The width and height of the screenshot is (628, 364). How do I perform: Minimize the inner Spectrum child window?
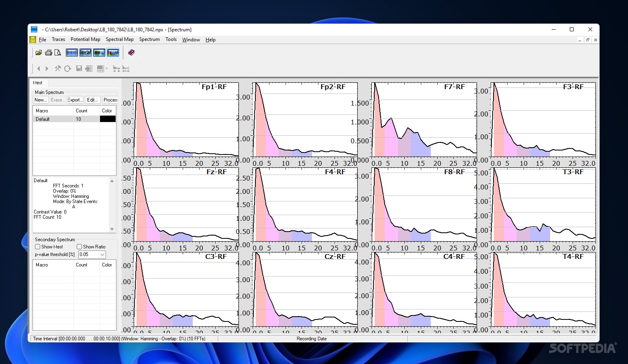(580, 40)
